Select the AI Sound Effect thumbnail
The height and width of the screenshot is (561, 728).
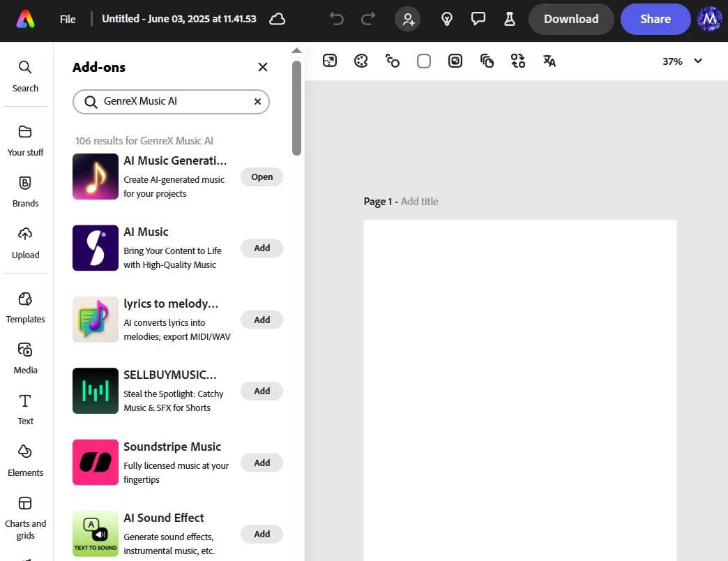tap(96, 534)
